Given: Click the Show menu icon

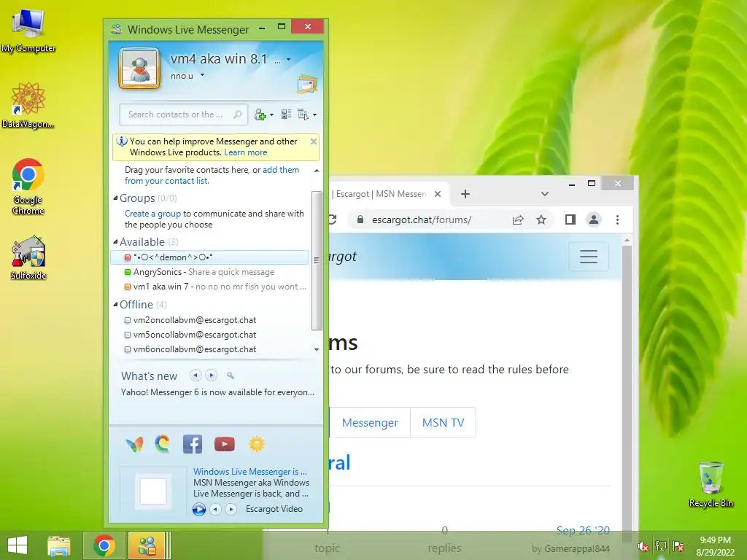Looking at the screenshot, I should click(303, 114).
